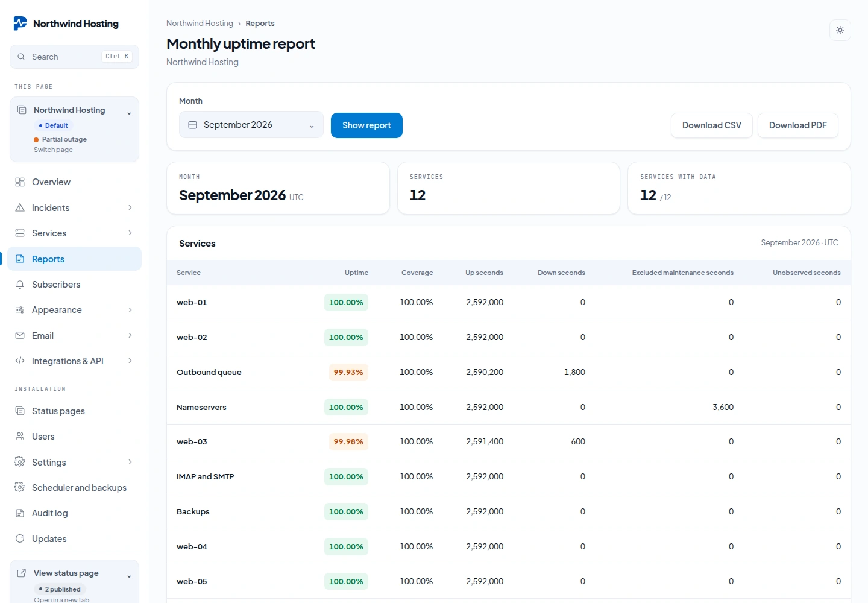This screenshot has width=868, height=603.
Task: Click the Integrations & API code icon
Action: click(x=20, y=361)
